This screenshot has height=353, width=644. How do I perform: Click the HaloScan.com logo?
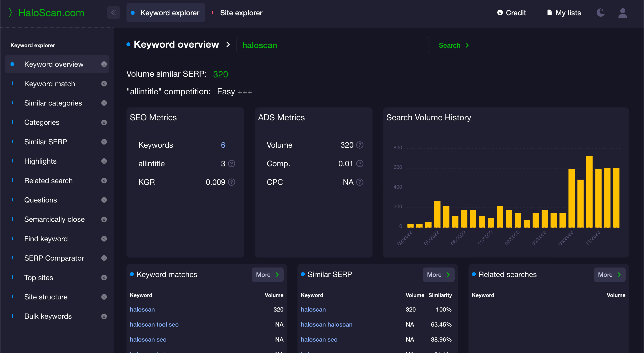(x=46, y=13)
